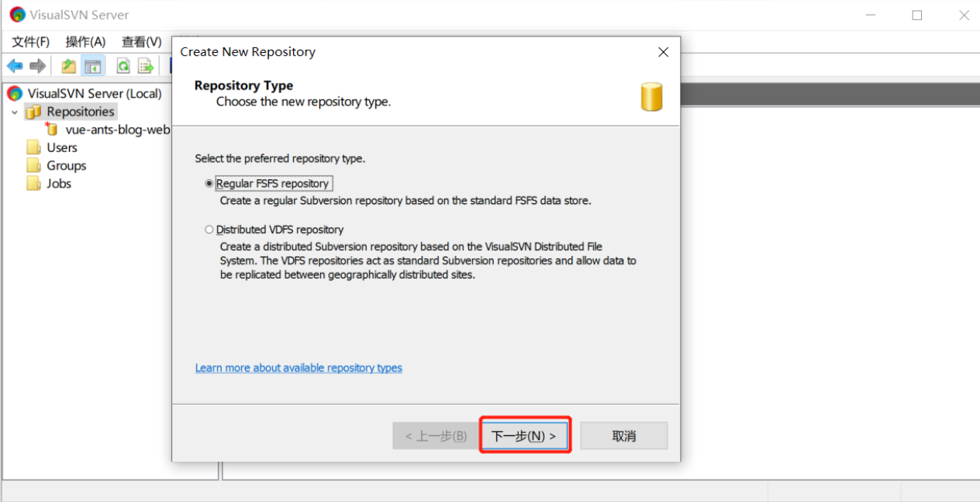The height and width of the screenshot is (502, 980).
Task: Click the Jobs folder icon
Action: pos(33,183)
